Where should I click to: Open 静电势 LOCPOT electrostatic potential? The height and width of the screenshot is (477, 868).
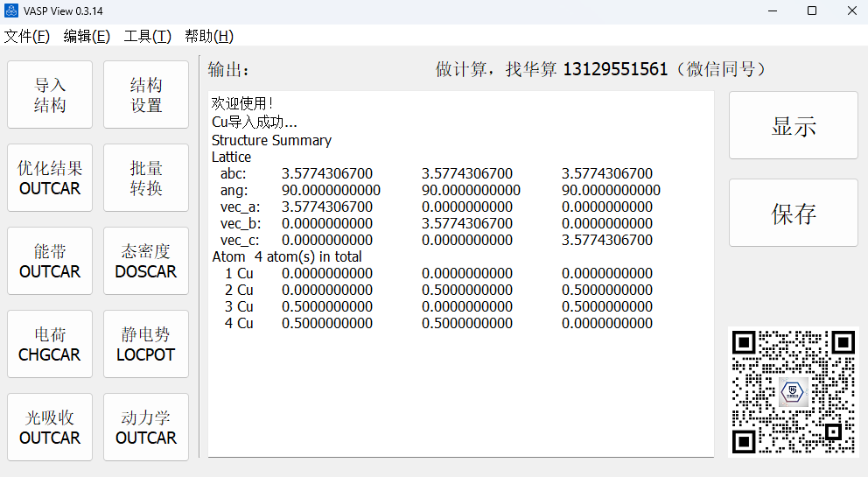[146, 345]
